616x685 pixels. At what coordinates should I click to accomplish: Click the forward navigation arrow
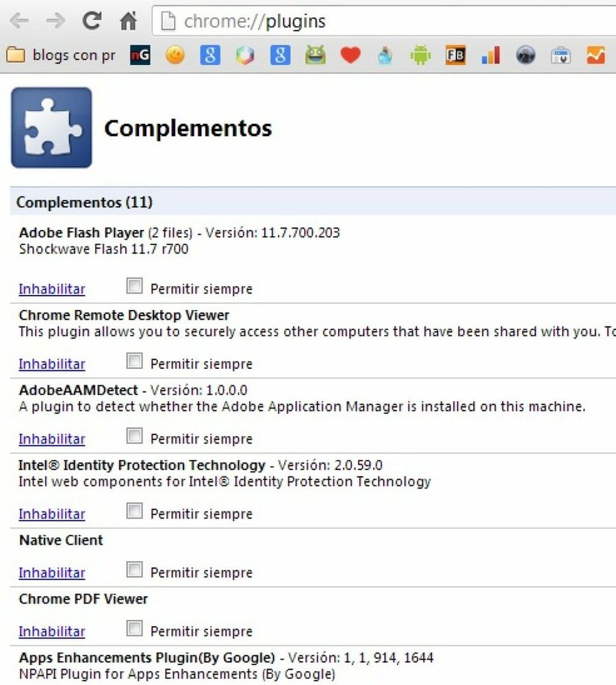point(55,21)
